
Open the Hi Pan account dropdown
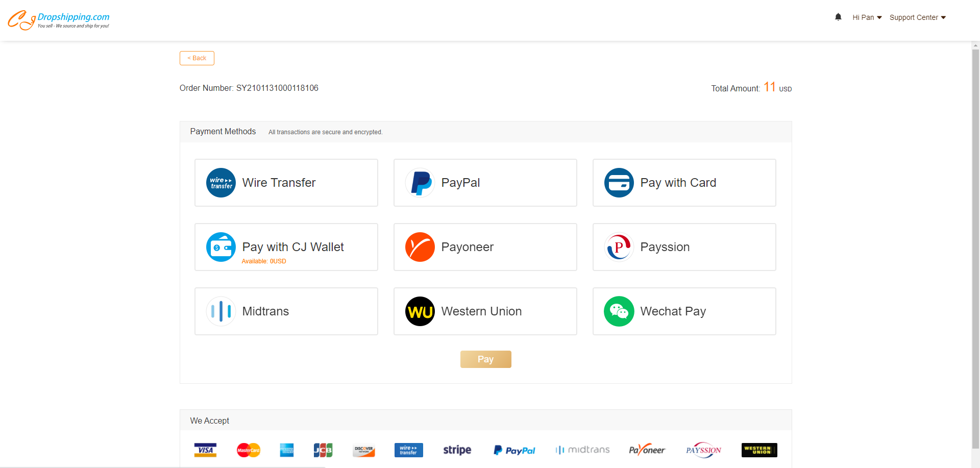tap(867, 17)
